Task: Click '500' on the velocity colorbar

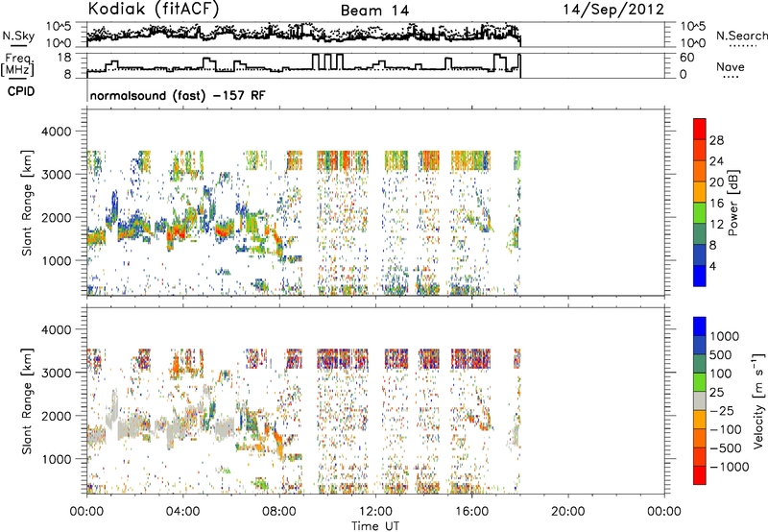Action: (x=721, y=355)
